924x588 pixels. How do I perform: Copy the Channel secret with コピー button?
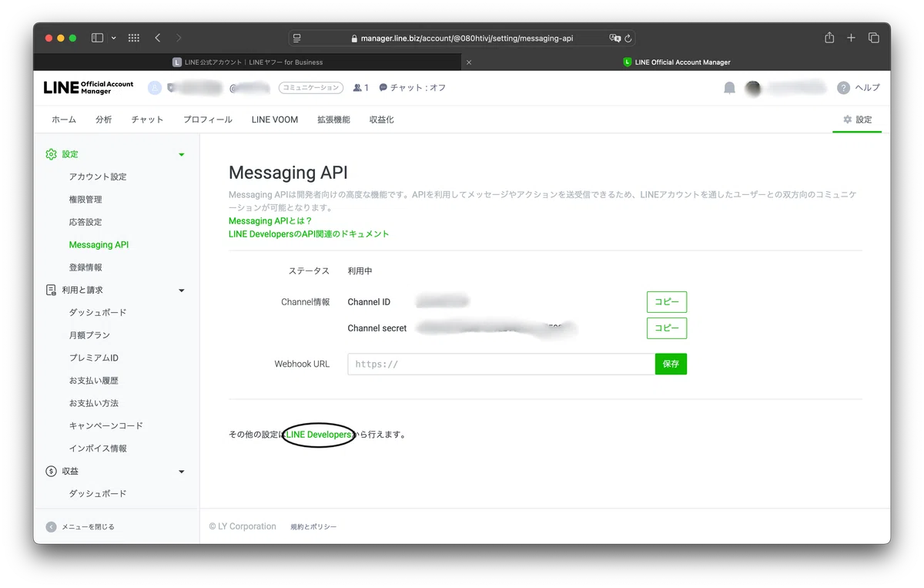pyautogui.click(x=667, y=328)
